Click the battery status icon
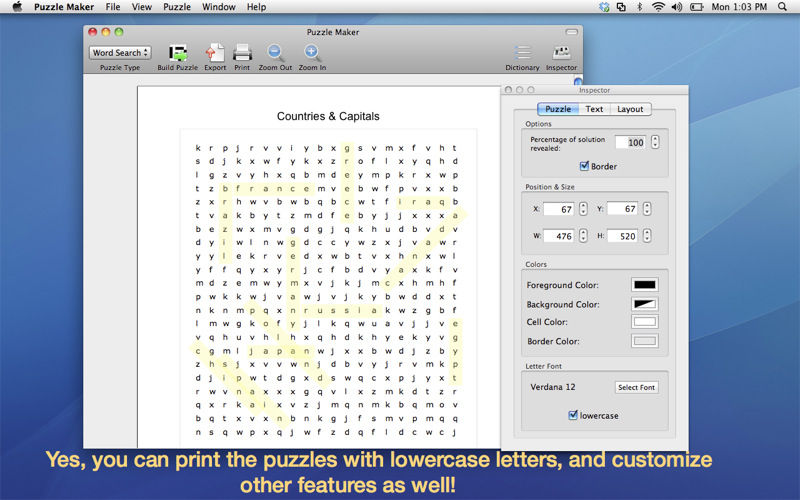This screenshot has width=800, height=500. click(696, 7)
